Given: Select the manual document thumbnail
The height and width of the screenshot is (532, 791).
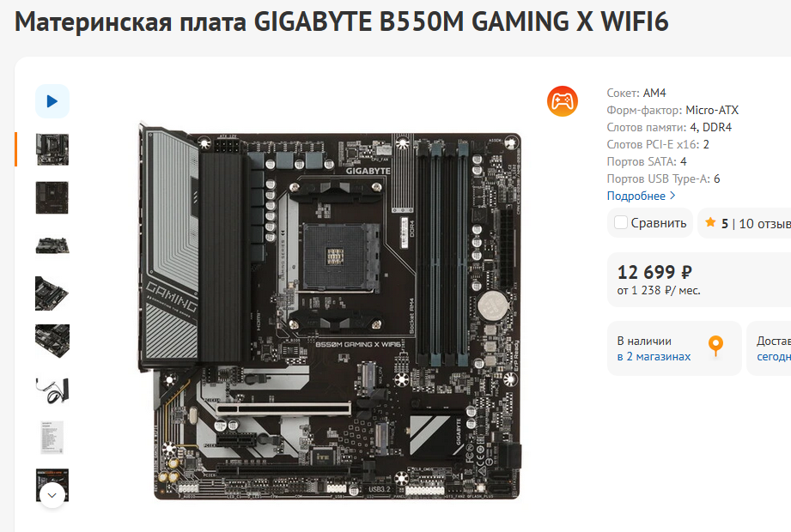Looking at the screenshot, I should [x=52, y=438].
